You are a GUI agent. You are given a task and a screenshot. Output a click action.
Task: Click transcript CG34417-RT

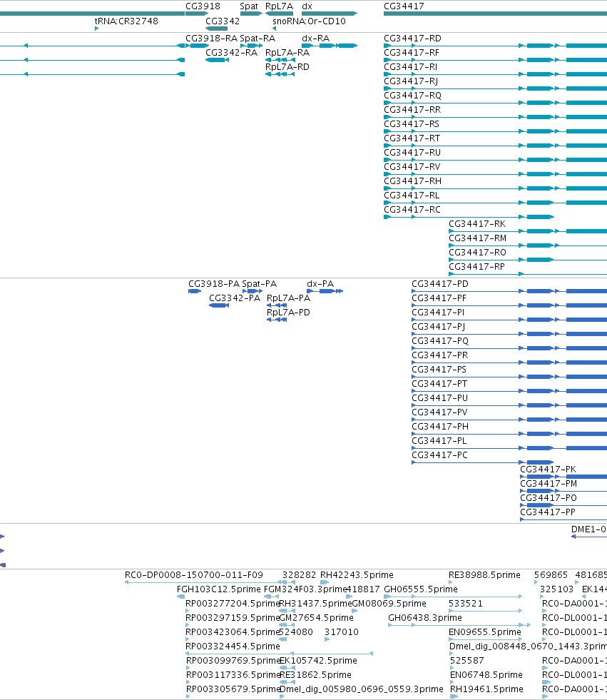point(412,138)
